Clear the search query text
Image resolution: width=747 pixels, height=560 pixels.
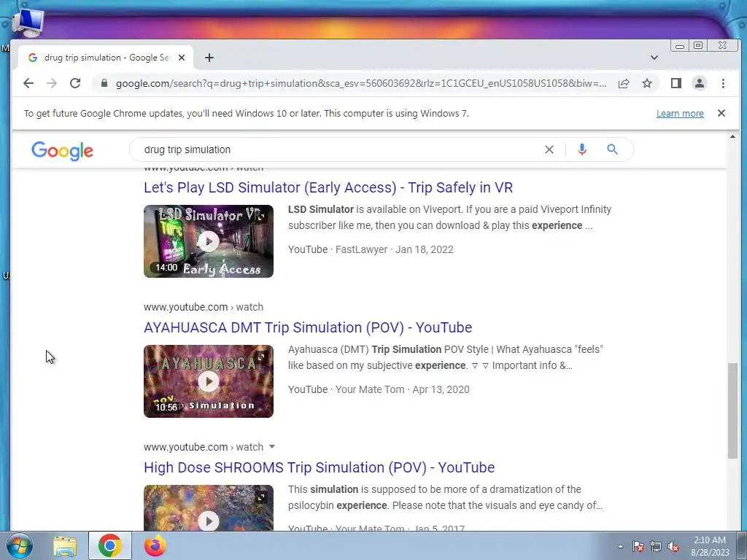click(x=549, y=149)
